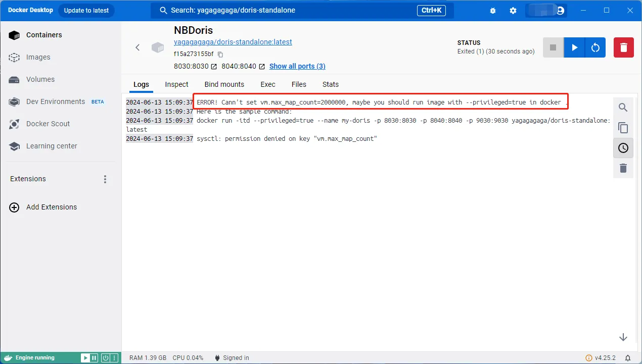Click the search bar
Screen dimensions: 642x364
point(302,10)
